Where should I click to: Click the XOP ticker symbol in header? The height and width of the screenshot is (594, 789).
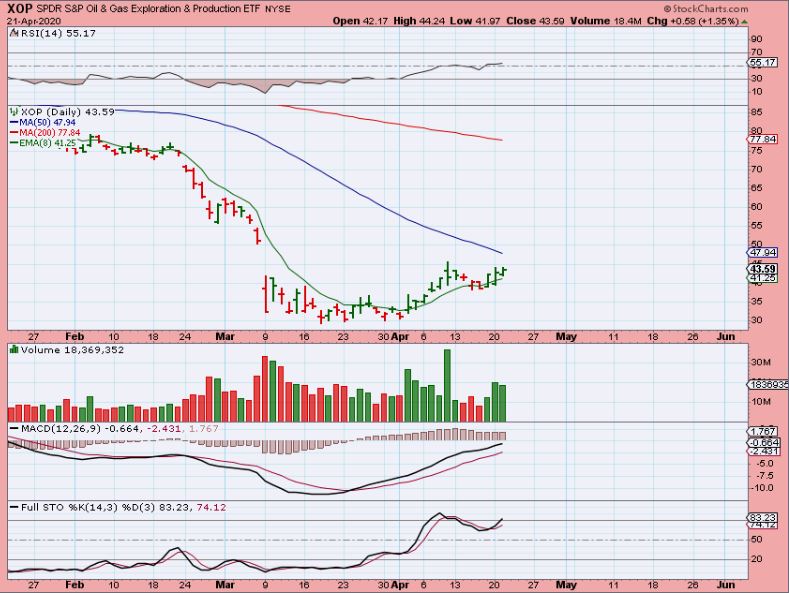[x=20, y=9]
